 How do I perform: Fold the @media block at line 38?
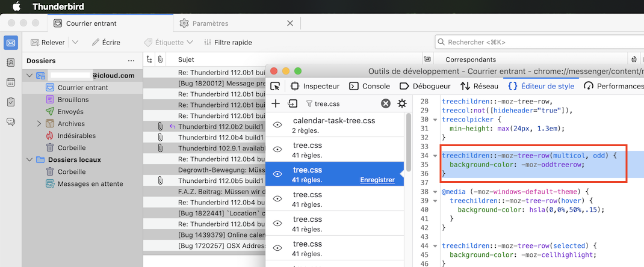pos(435,192)
